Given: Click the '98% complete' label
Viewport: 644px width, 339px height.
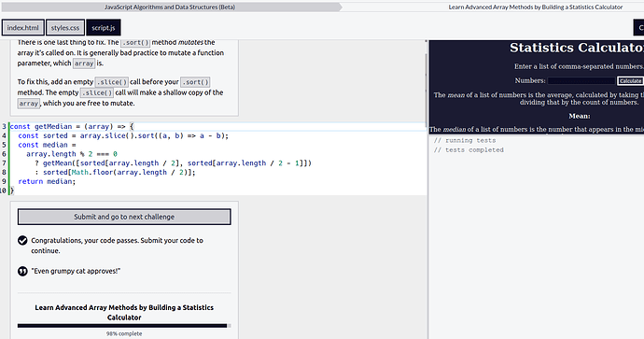Looking at the screenshot, I should pos(124,333).
